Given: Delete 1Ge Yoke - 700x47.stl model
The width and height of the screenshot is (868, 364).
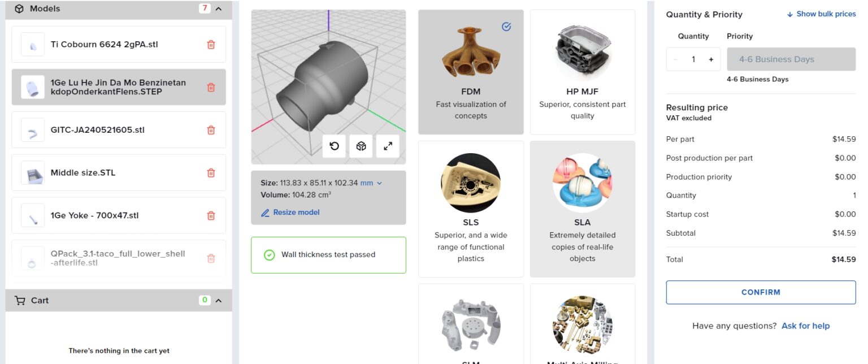Looking at the screenshot, I should click(x=211, y=215).
